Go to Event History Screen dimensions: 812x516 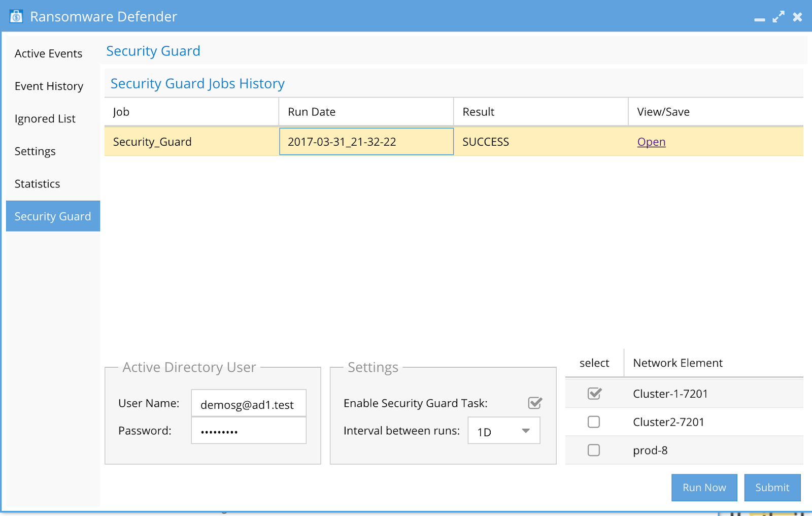(53, 86)
